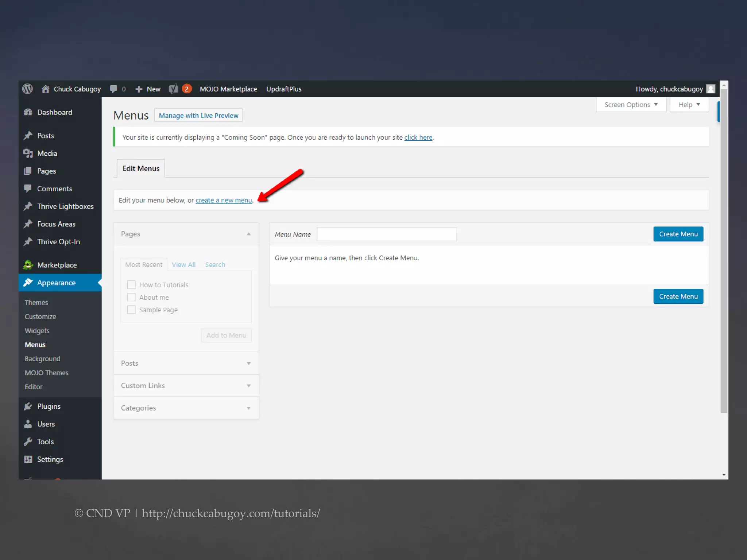Open Widgets under Appearance
747x560 pixels.
pos(37,331)
